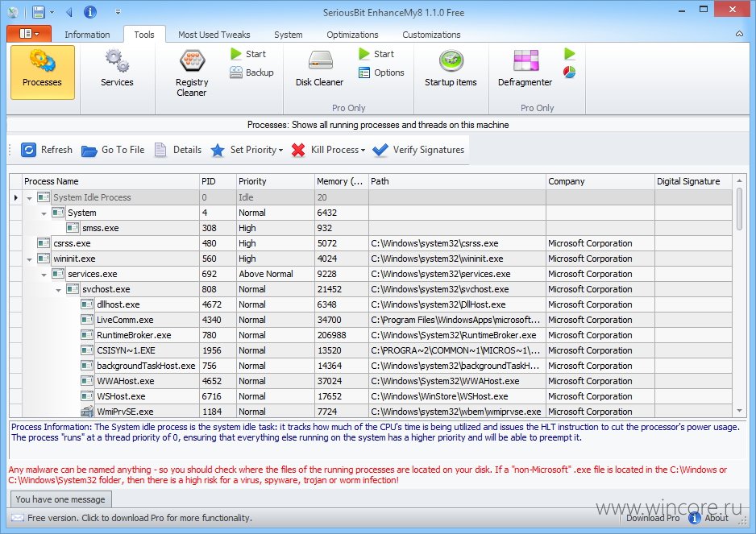Click the save icon in title bar

click(x=39, y=12)
